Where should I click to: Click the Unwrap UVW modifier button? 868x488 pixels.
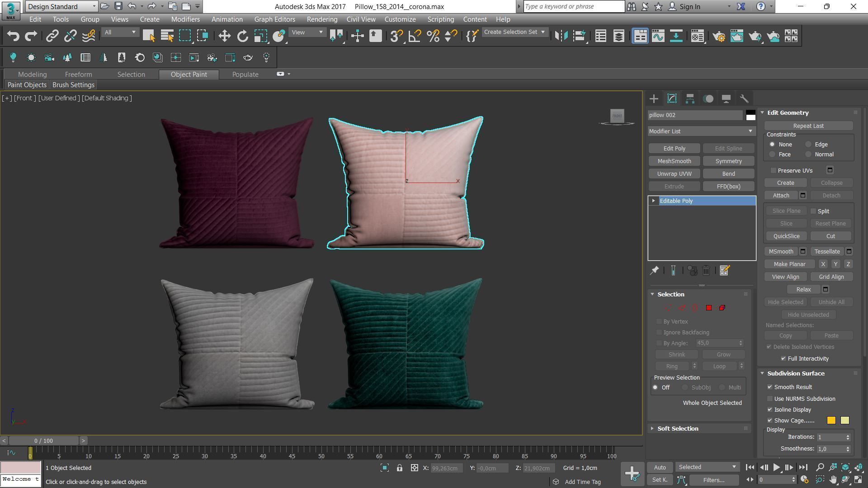674,174
